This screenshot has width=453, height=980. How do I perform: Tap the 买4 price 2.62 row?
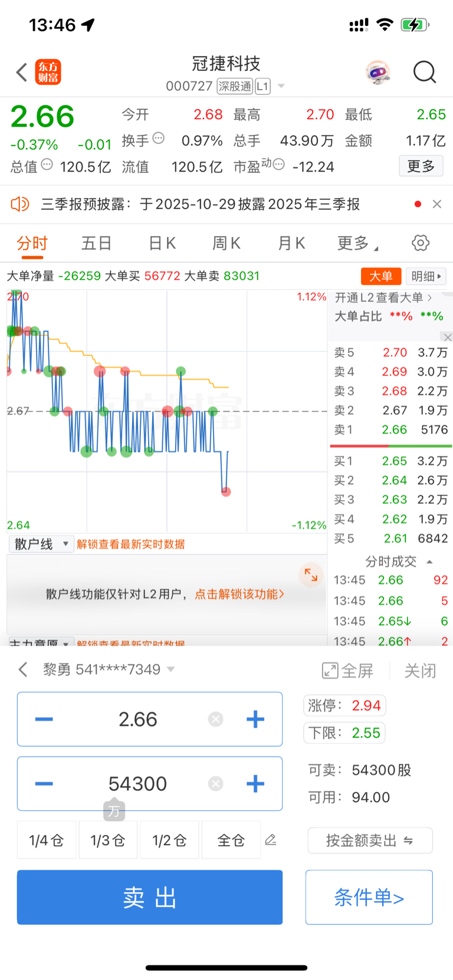[390, 519]
